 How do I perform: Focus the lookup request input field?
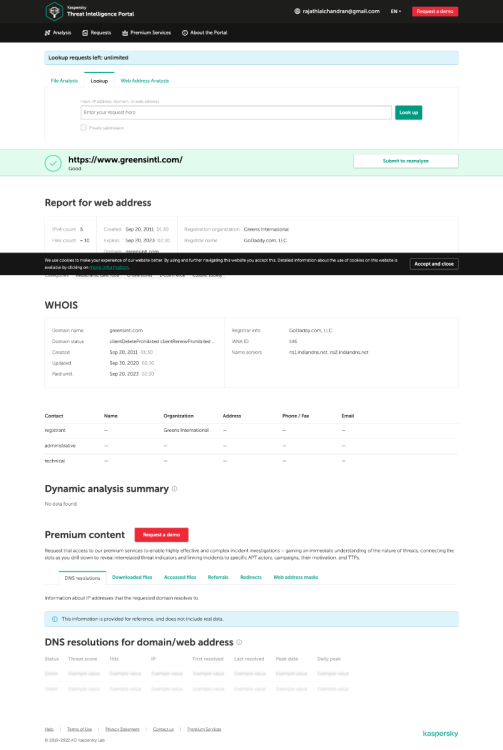point(236,112)
